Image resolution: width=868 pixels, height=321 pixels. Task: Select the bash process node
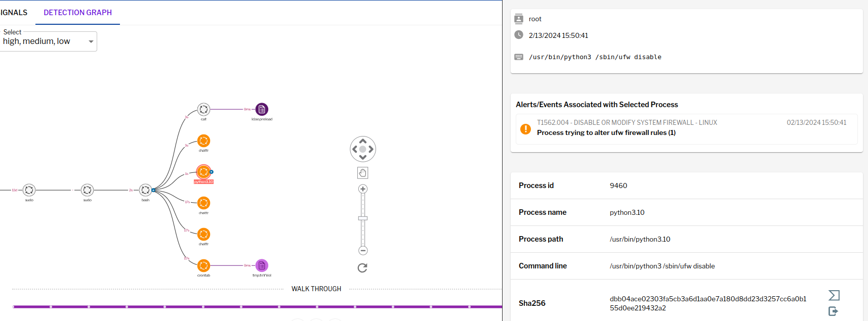click(x=145, y=190)
